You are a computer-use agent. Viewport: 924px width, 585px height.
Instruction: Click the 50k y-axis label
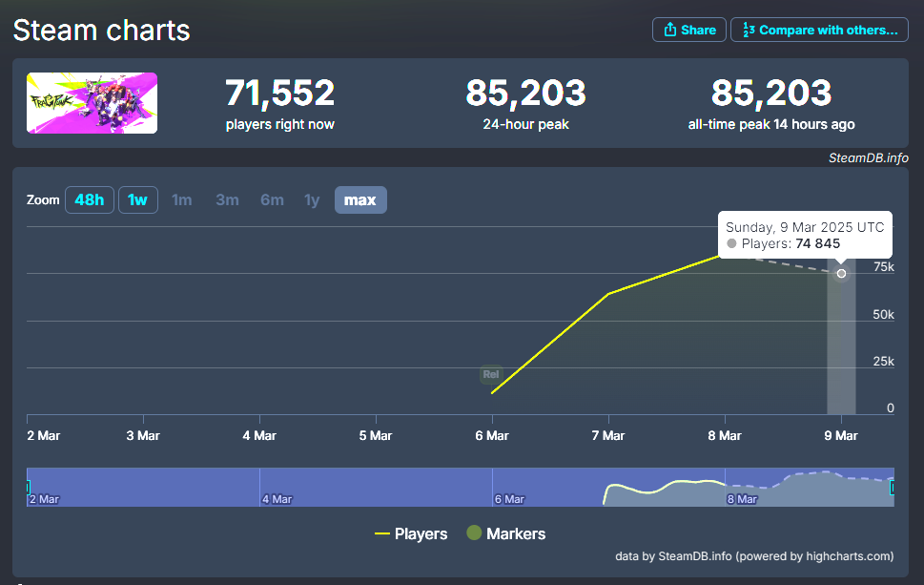pyautogui.click(x=883, y=314)
